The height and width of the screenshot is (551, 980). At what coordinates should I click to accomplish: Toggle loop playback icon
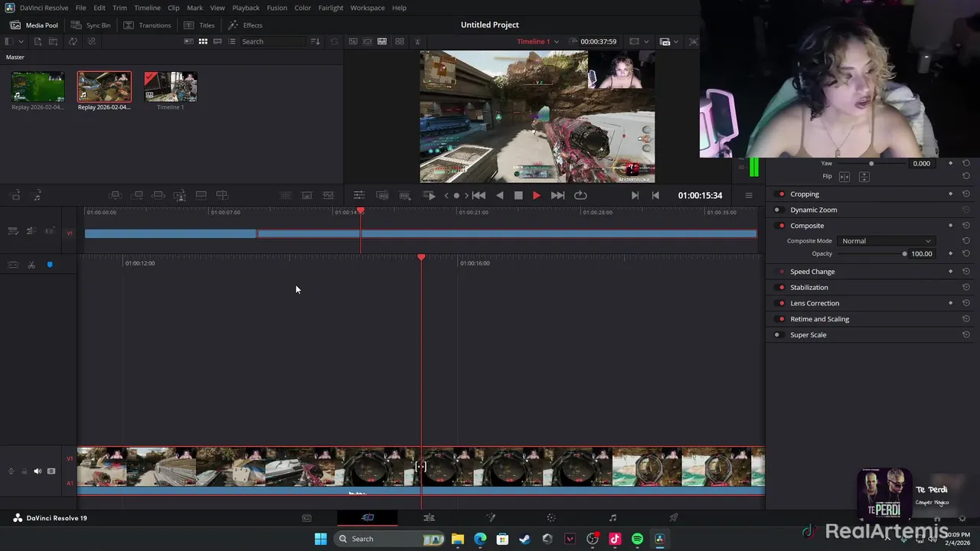click(580, 195)
